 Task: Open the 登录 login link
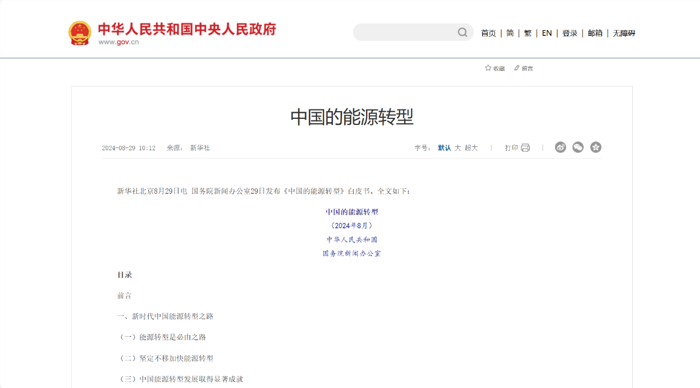(x=570, y=33)
